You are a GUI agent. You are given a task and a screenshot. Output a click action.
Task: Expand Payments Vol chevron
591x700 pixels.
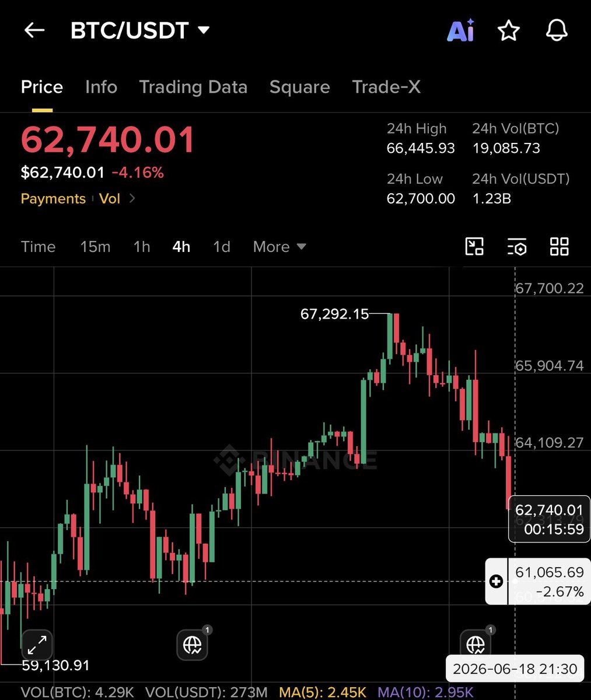point(132,198)
